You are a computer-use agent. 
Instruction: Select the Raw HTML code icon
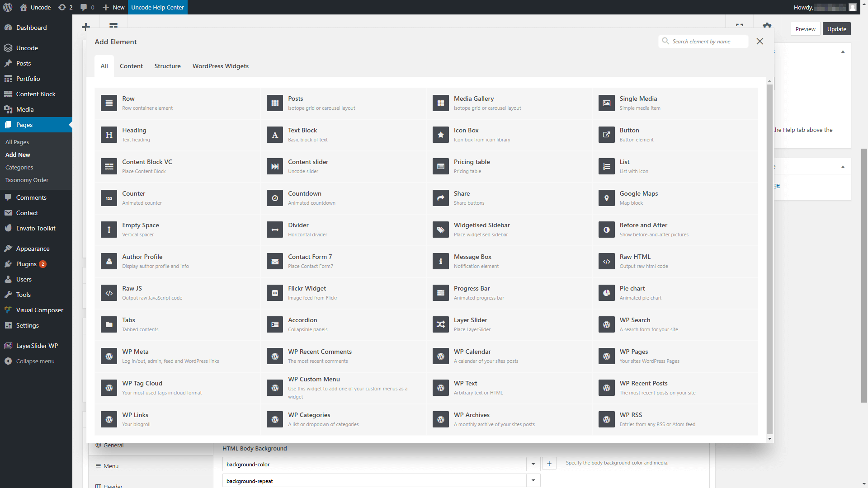click(x=607, y=261)
